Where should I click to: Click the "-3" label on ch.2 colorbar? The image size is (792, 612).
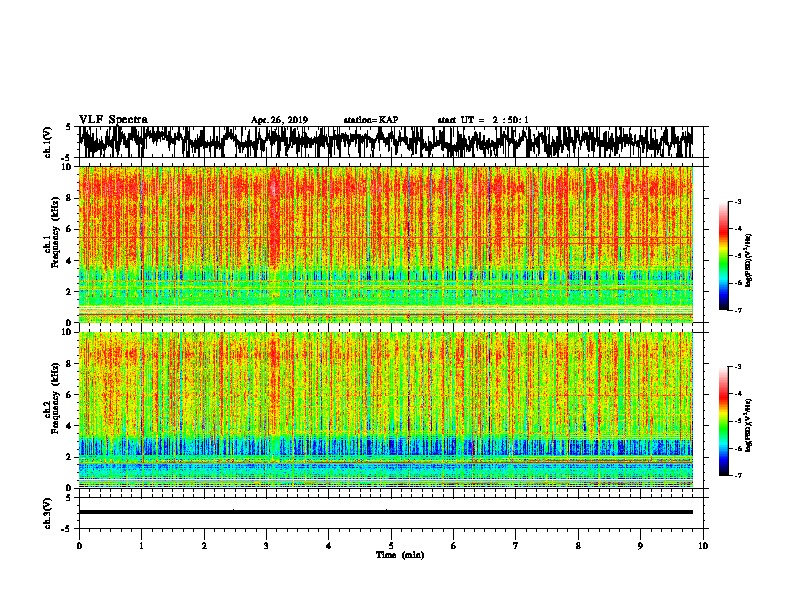click(738, 367)
